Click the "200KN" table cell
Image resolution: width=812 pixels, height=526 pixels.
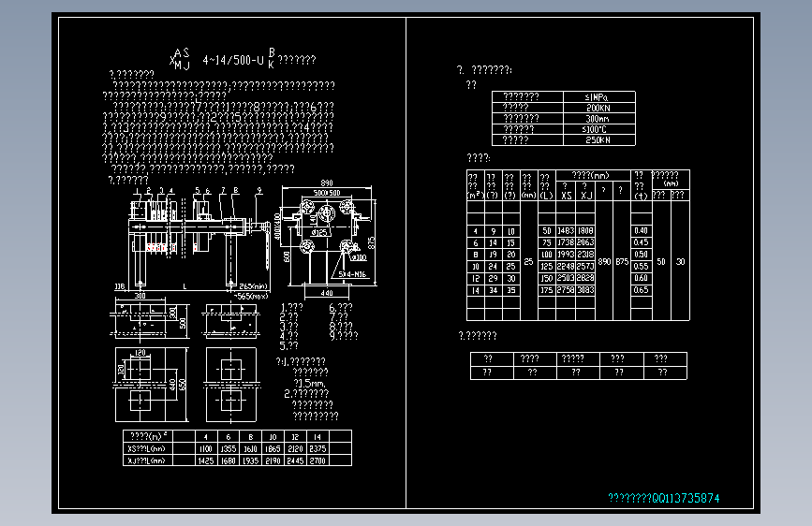tap(598, 108)
